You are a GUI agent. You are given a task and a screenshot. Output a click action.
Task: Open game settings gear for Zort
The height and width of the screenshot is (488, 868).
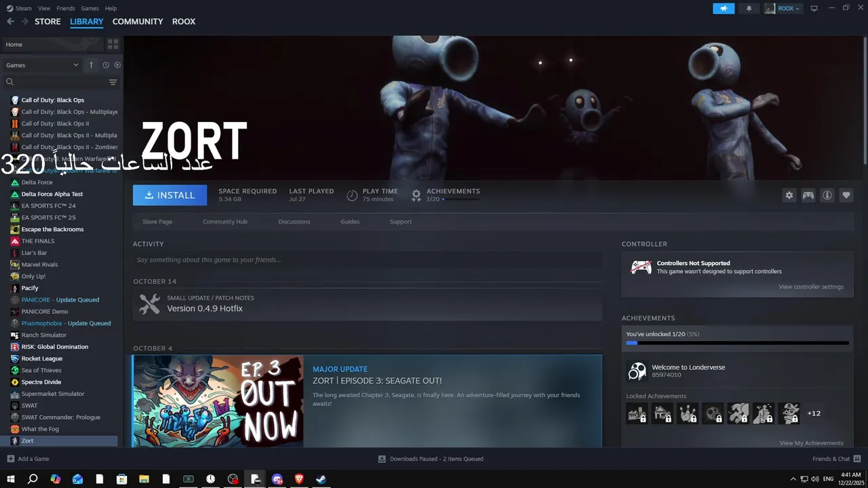[x=789, y=195]
